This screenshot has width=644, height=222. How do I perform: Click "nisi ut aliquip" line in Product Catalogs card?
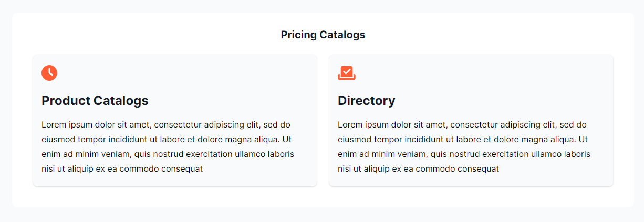[x=122, y=169]
